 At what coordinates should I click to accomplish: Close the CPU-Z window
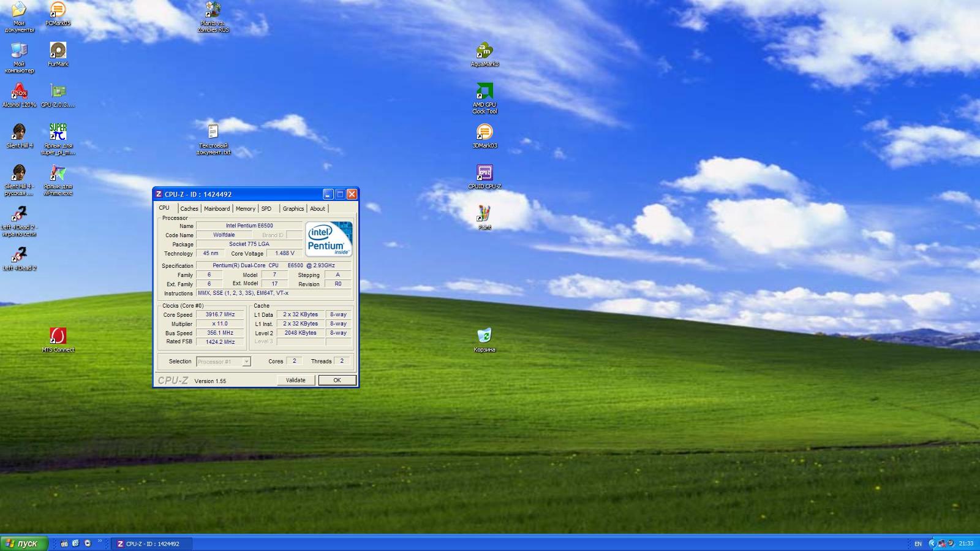coord(352,194)
